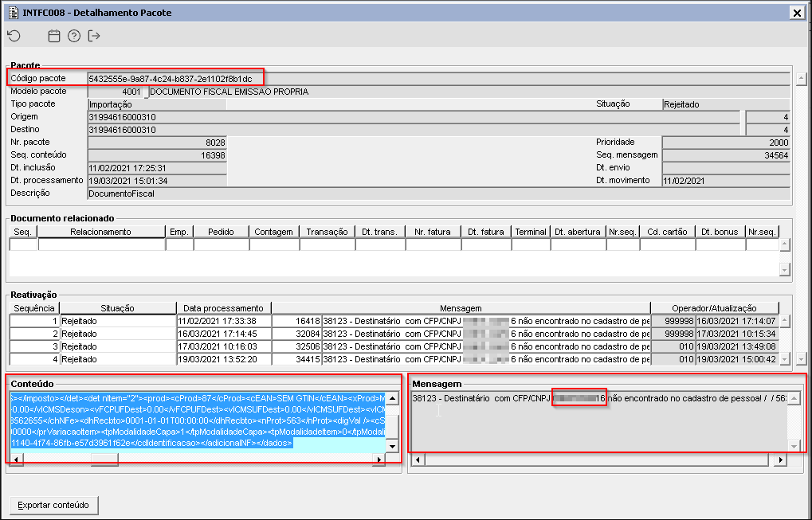
Task: Close the INTFC008 window
Action: click(798, 13)
